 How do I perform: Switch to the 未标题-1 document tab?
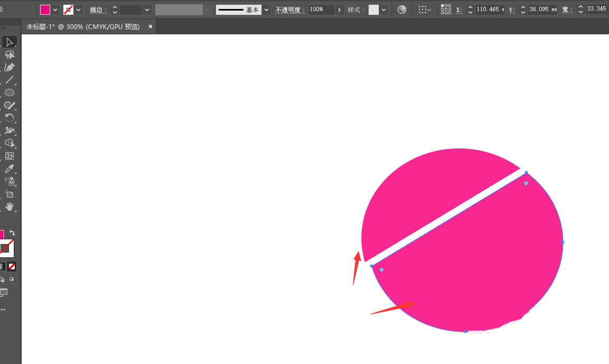tap(83, 26)
